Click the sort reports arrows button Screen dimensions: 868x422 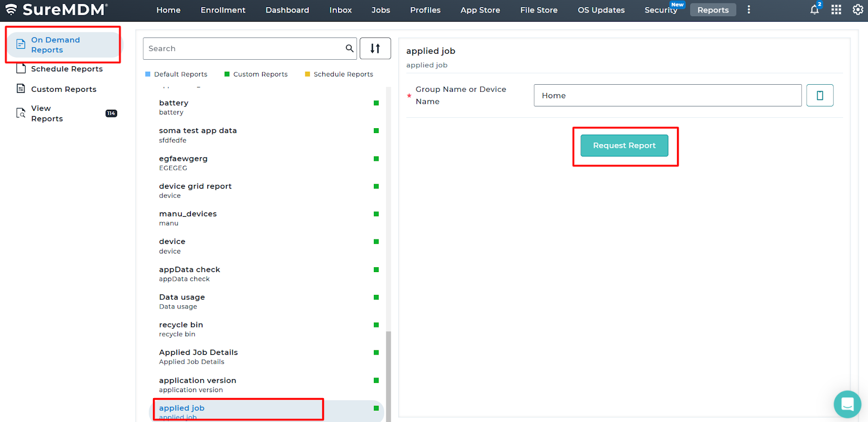click(x=375, y=48)
